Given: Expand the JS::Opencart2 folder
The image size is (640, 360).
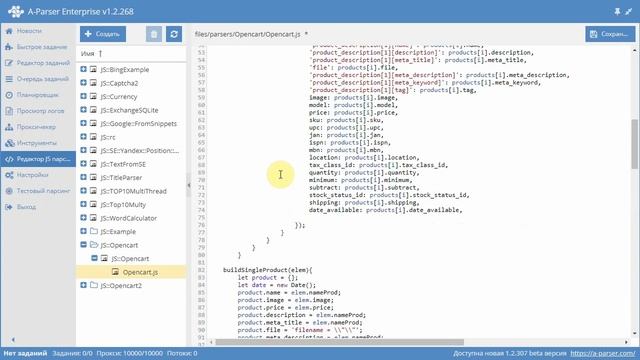Looking at the screenshot, I should [x=83, y=285].
